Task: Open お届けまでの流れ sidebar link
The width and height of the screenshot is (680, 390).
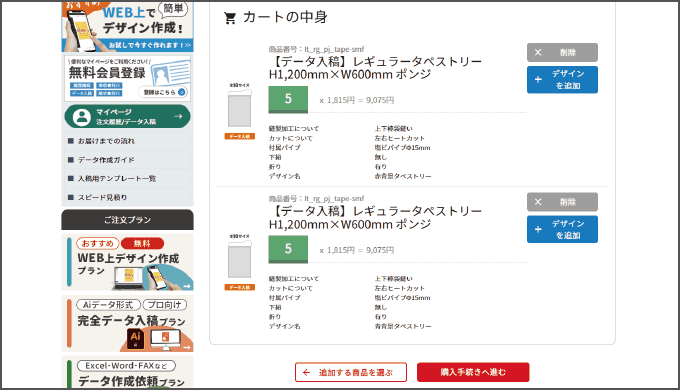Action: point(128,141)
